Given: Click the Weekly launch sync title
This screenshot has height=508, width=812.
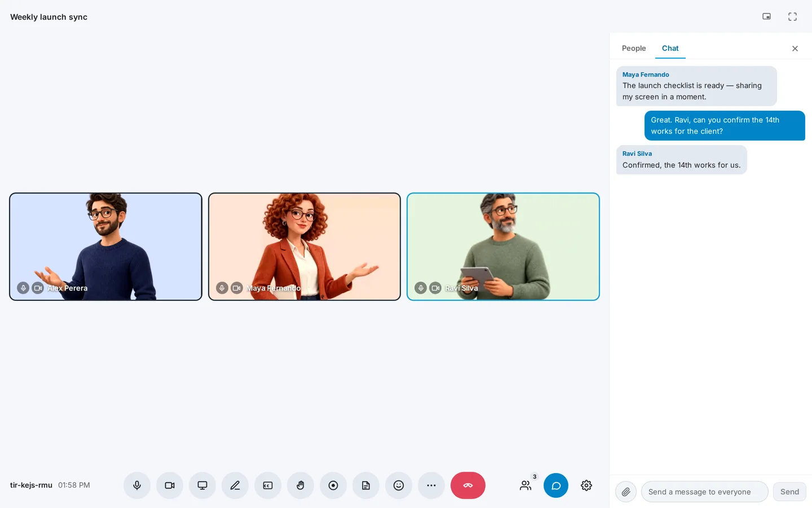Looking at the screenshot, I should (x=49, y=17).
